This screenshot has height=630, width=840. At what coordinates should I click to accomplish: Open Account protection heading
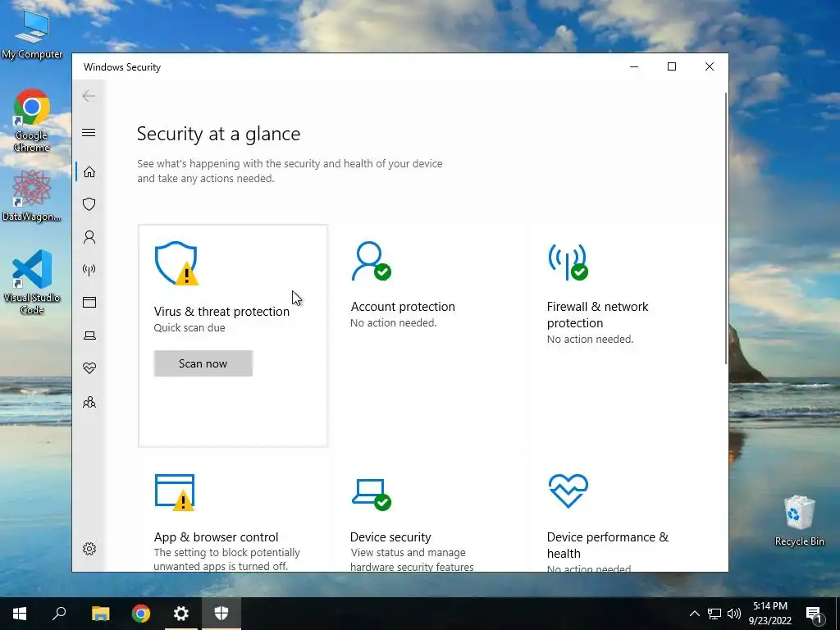click(x=402, y=307)
